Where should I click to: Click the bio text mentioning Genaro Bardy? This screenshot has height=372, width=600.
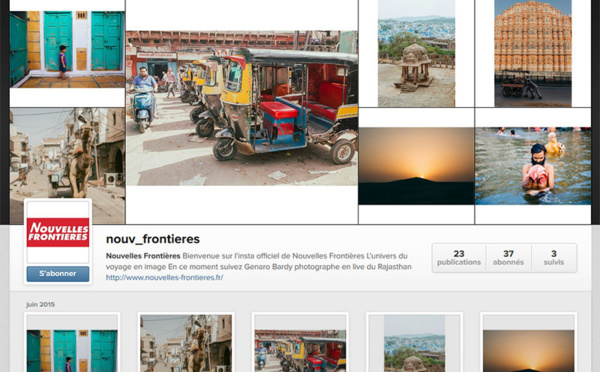coord(259,261)
